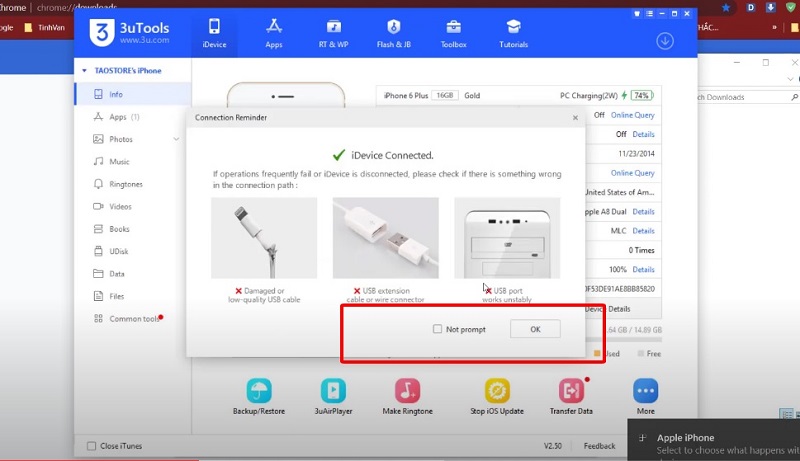Click the Apple iPhone notification

tap(714, 441)
